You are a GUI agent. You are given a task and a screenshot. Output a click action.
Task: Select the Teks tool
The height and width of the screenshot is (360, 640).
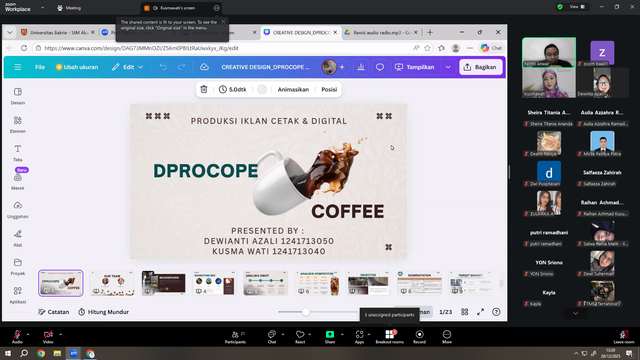pos(18,153)
